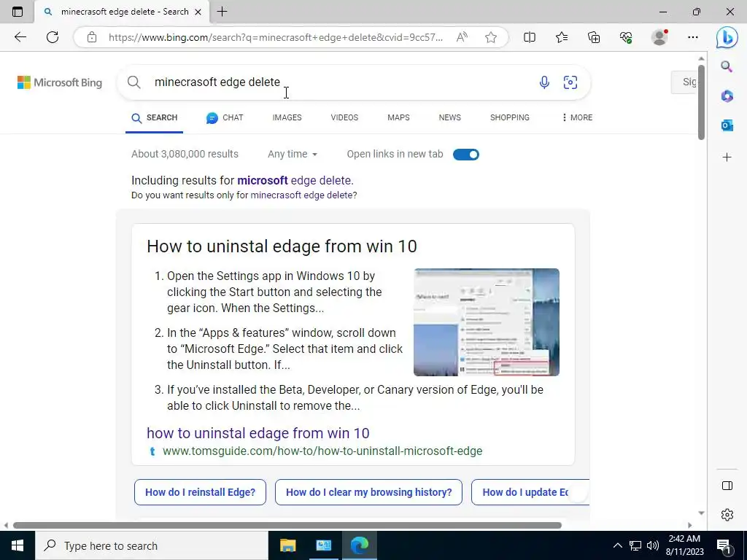Click the partially visible Sign in button
This screenshot has width=747, height=560.
[684, 82]
